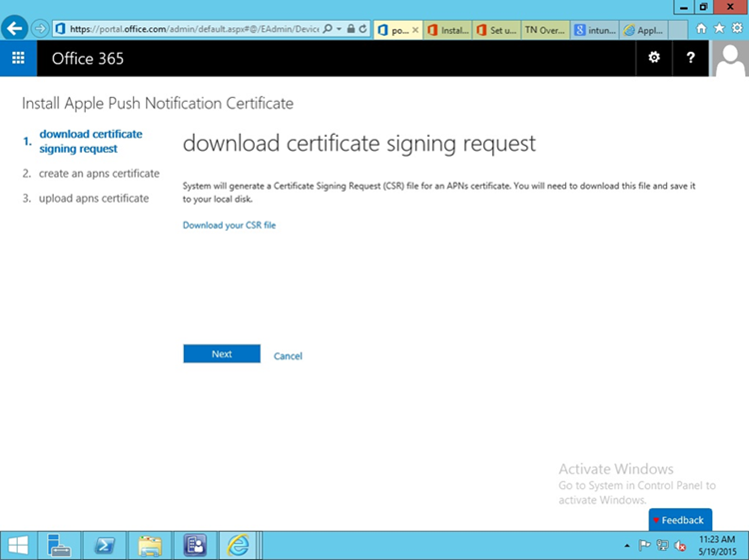749x560 pixels.
Task: Switch to the 'intun...' browser tab
Action: tap(595, 30)
